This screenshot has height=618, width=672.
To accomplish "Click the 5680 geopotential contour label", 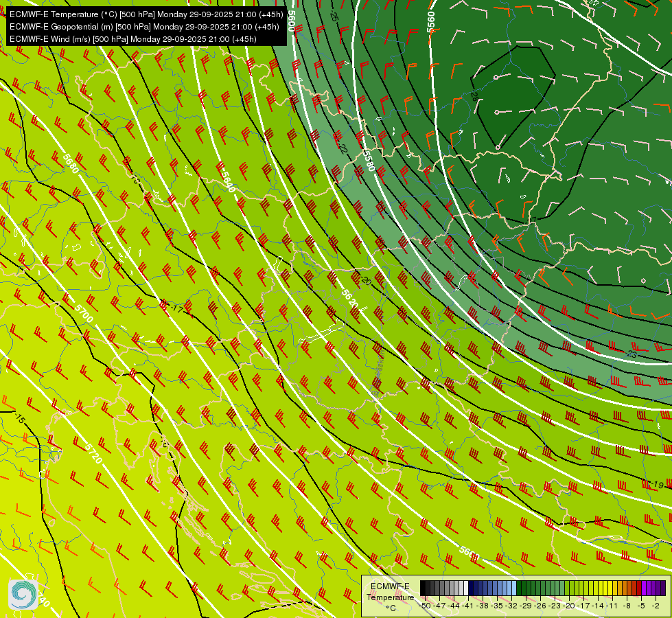I will (x=71, y=163).
